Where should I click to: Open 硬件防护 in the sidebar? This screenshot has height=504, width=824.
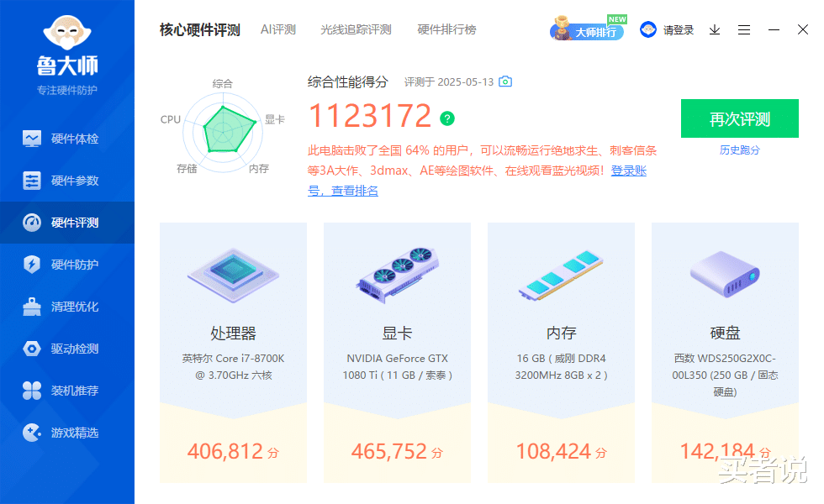point(67,265)
